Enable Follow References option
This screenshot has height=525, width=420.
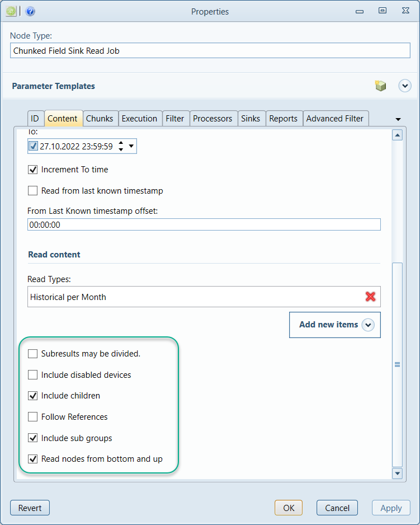coord(32,417)
